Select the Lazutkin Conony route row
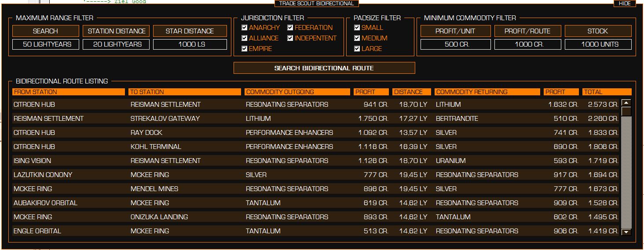Image resolution: width=644 pixels, height=250 pixels. point(316,175)
